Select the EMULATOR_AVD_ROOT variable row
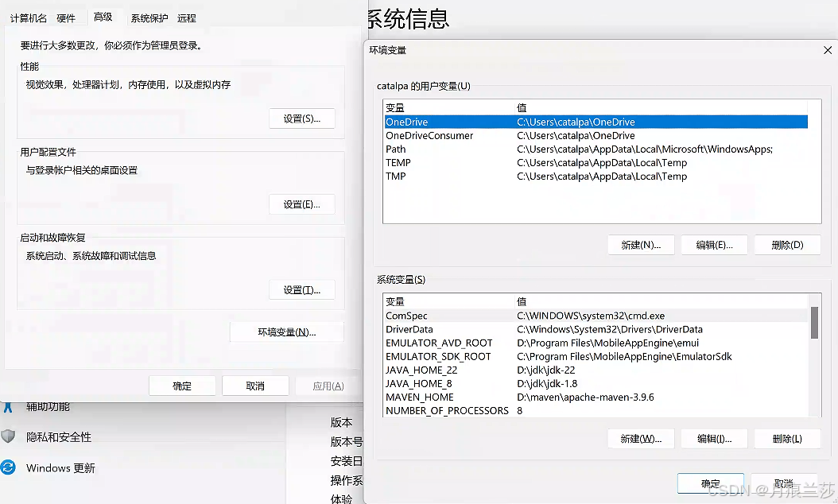838x504 pixels. (596, 343)
